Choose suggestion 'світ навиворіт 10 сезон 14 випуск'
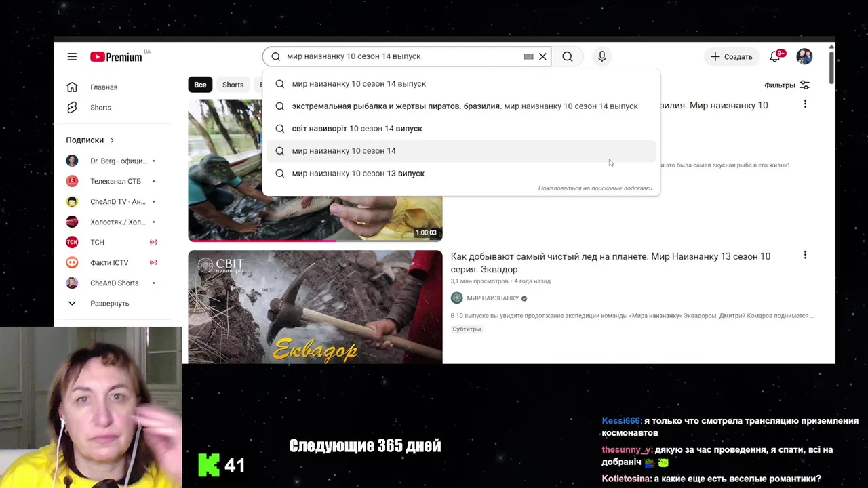This screenshot has height=488, width=868. [461, 129]
